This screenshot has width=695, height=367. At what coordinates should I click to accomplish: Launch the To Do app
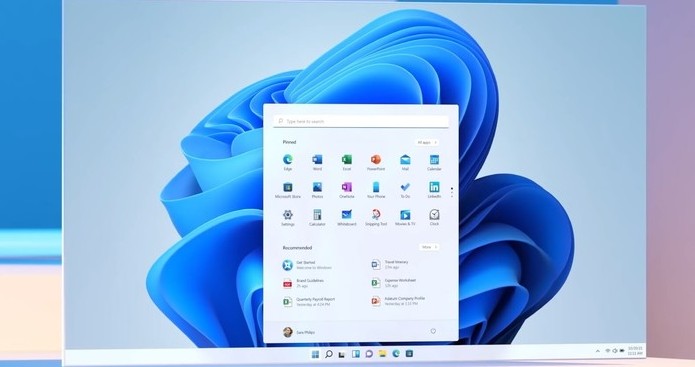(405, 190)
